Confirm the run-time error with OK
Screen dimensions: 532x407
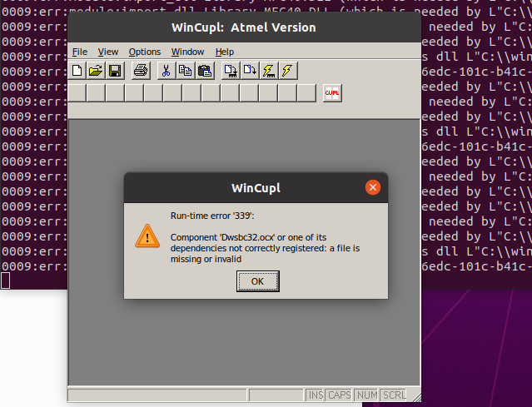pyautogui.click(x=258, y=281)
